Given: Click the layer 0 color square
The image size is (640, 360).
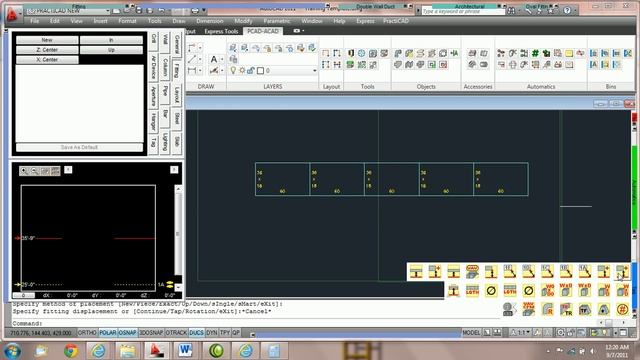Looking at the screenshot, I should tap(260, 71).
